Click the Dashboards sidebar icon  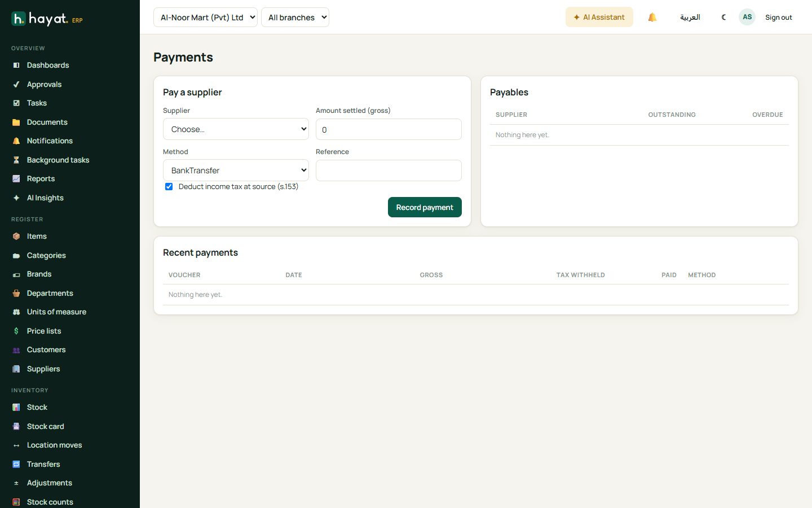16,65
